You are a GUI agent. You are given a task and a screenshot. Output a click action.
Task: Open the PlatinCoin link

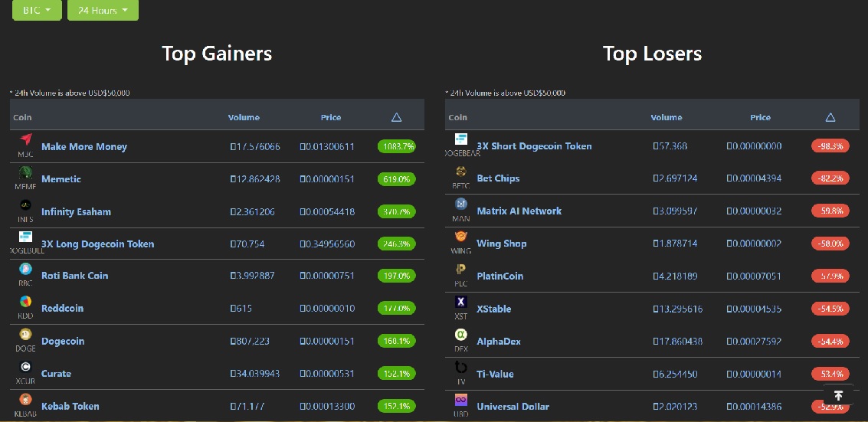(x=500, y=276)
